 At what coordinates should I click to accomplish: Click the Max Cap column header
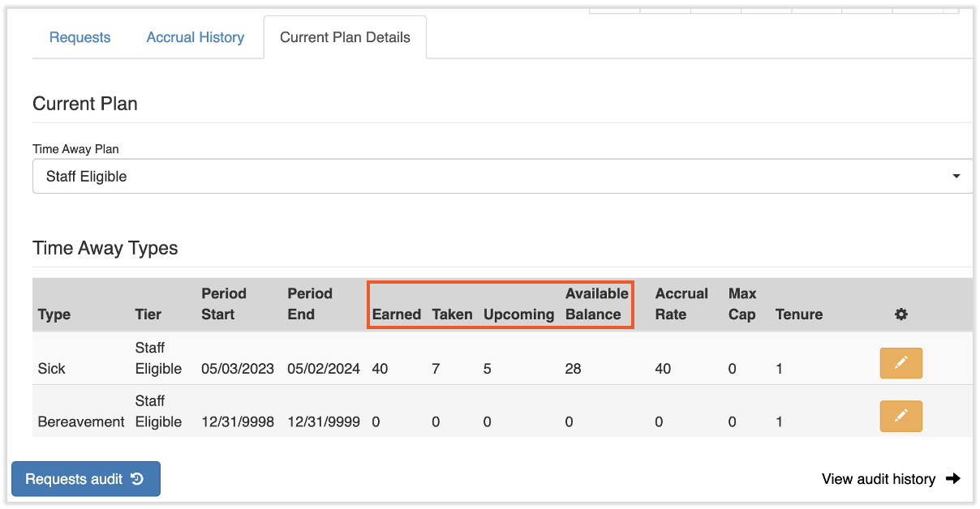click(x=741, y=304)
